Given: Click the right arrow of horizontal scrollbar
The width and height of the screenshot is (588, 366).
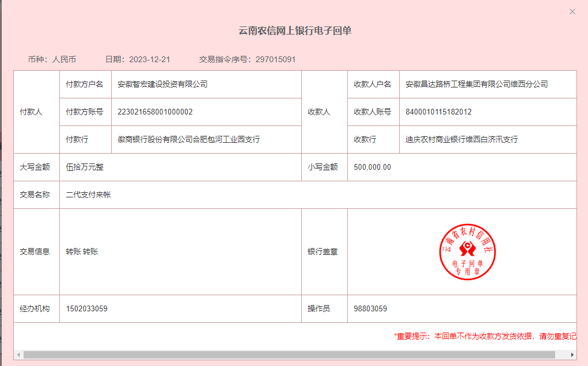Looking at the screenshot, I should coord(572,354).
